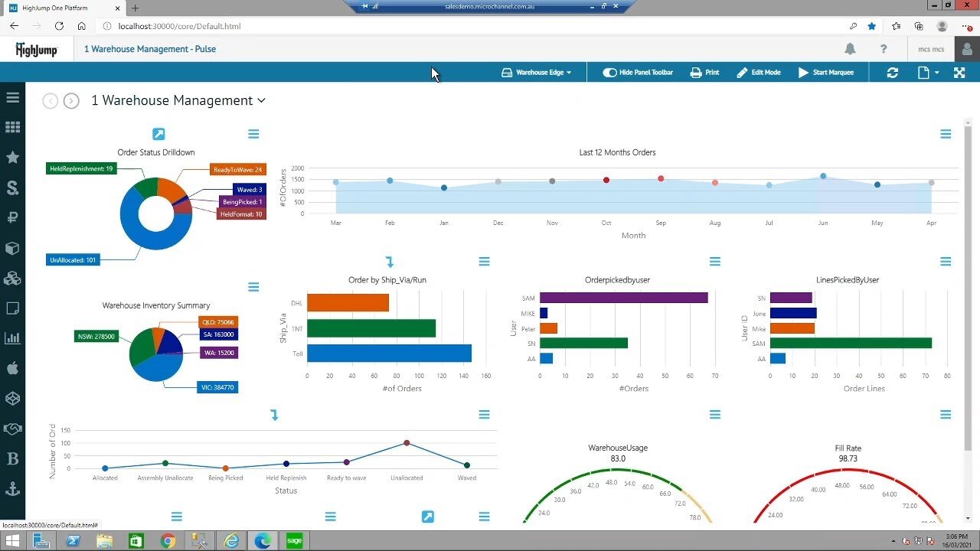Click the Print button
The height and width of the screenshot is (551, 980).
704,73
